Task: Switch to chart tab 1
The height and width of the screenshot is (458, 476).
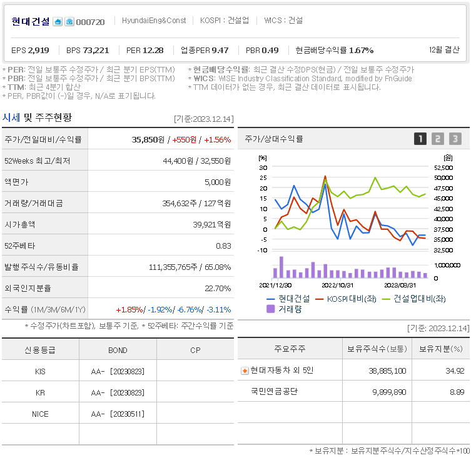Action: 420,139
